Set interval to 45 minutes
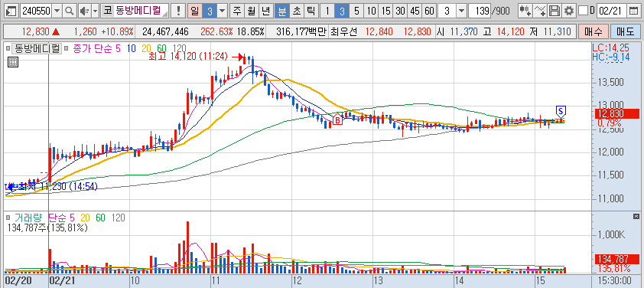Viewport: 644px width, 288px height. (x=415, y=11)
